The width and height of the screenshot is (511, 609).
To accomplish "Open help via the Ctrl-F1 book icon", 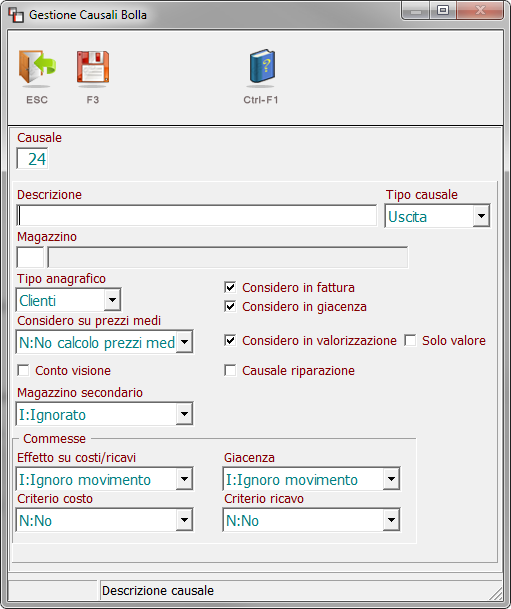I will pyautogui.click(x=262, y=67).
